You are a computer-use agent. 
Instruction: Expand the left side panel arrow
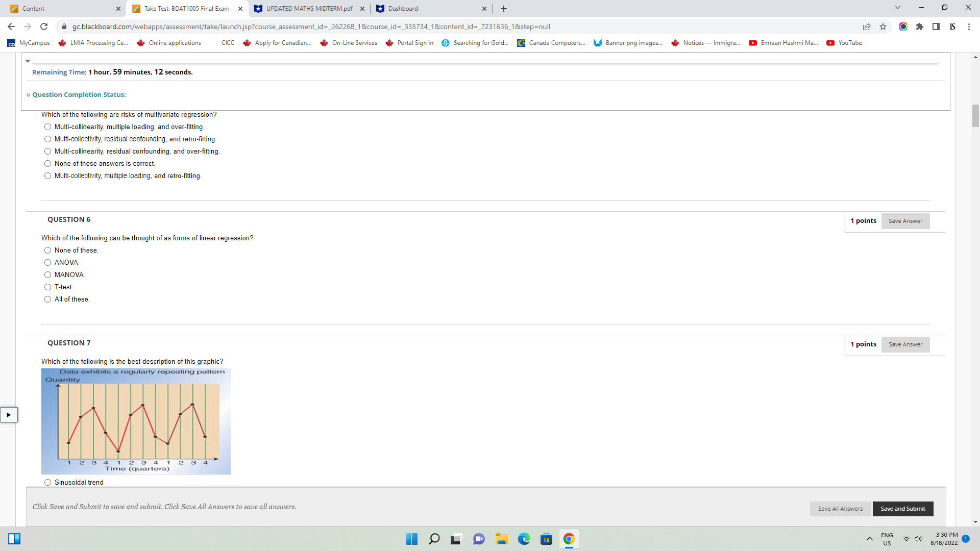click(9, 415)
